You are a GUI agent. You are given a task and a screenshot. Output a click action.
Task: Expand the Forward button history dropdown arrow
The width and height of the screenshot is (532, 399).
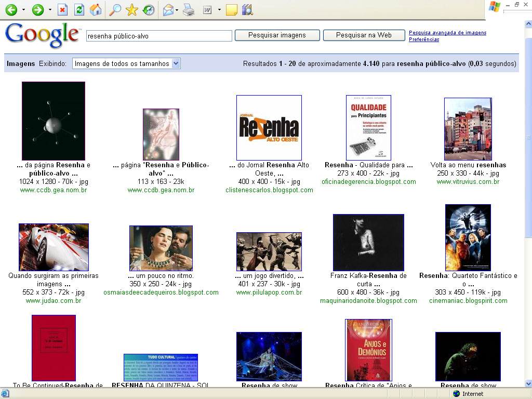50,9
